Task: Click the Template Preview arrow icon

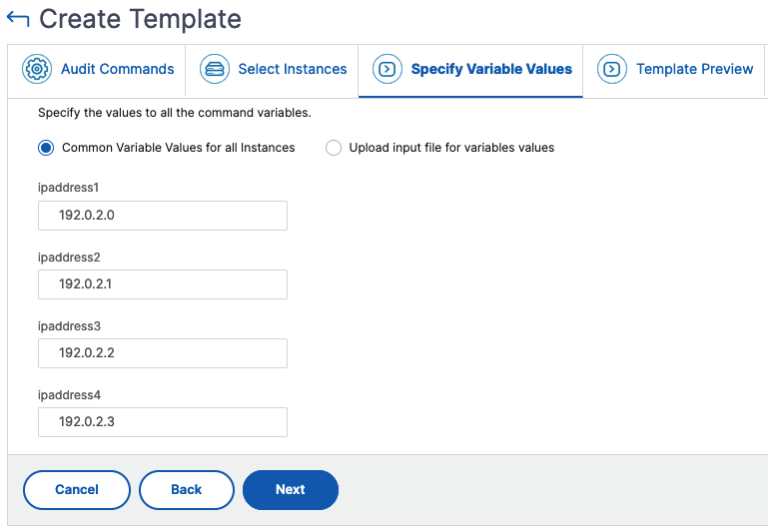Action: coord(612,69)
